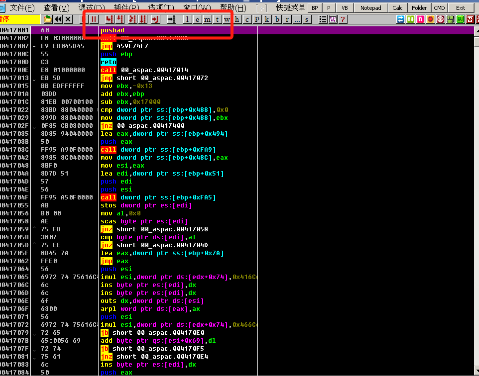Click the CMD shortcut button
This screenshot has height=376, width=479.
coord(439,8)
